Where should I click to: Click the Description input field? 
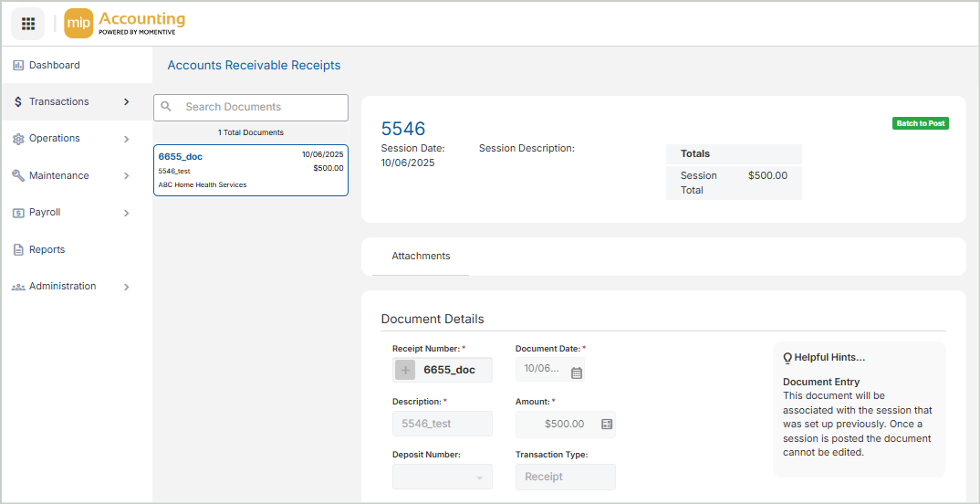click(x=443, y=424)
